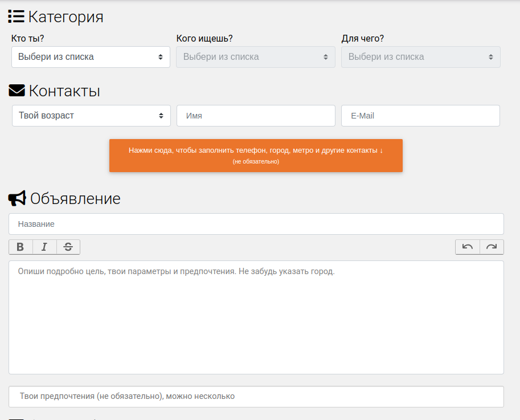
Task: Click the list icon beside Категория heading
Action: [17, 17]
